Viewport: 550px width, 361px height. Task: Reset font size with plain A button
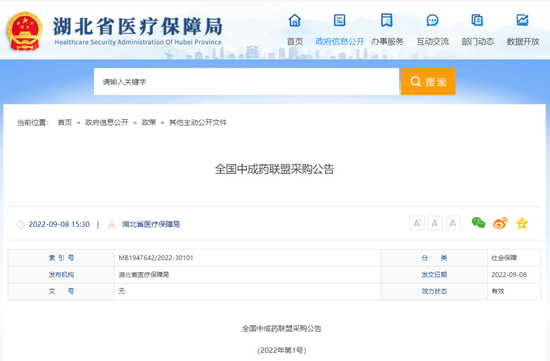[453, 223]
